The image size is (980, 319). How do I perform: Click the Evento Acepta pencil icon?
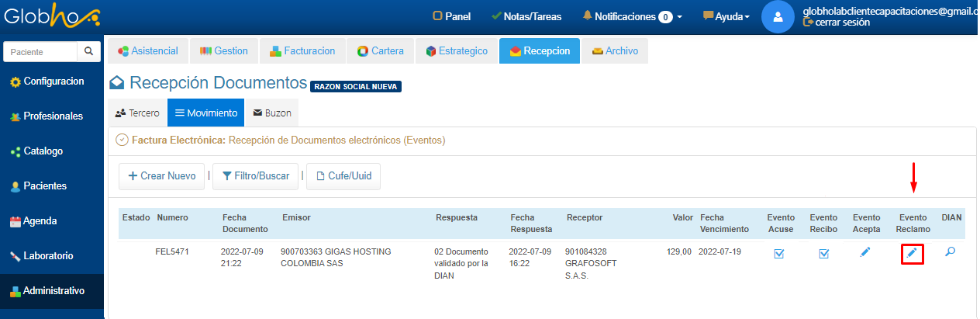pyautogui.click(x=865, y=253)
